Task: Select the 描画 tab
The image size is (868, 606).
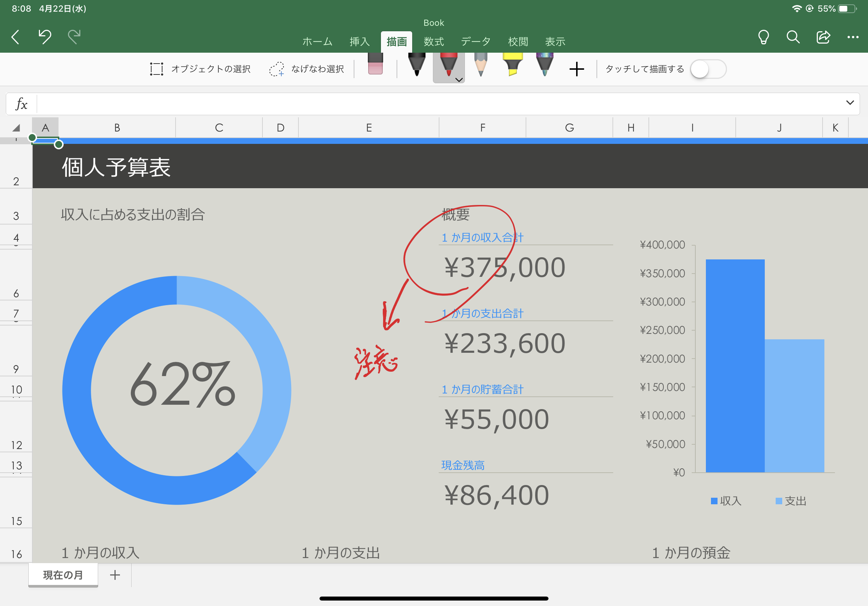Action: point(397,41)
